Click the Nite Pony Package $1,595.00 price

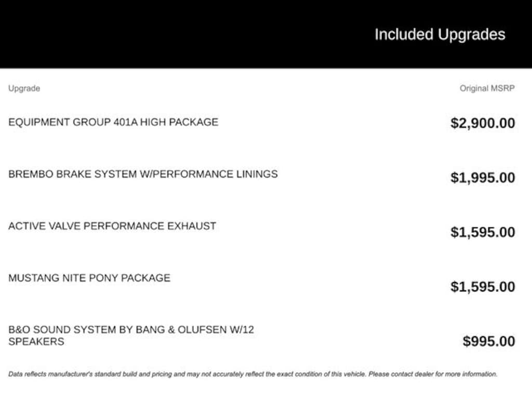pos(483,287)
